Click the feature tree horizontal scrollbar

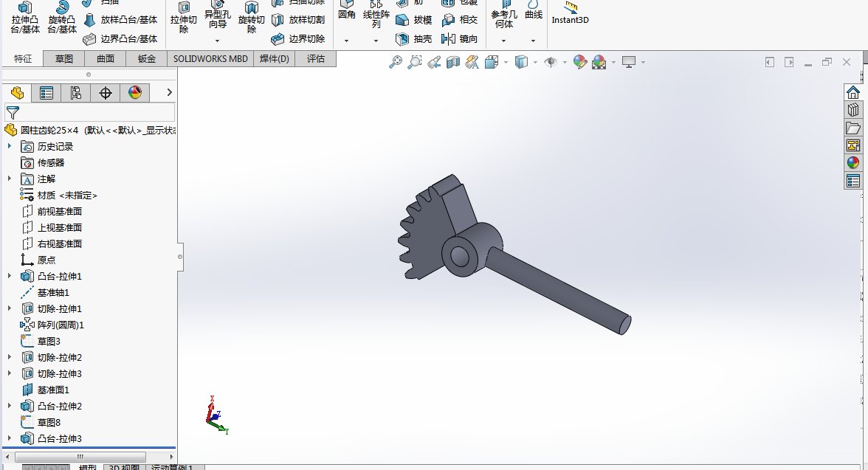[89, 457]
